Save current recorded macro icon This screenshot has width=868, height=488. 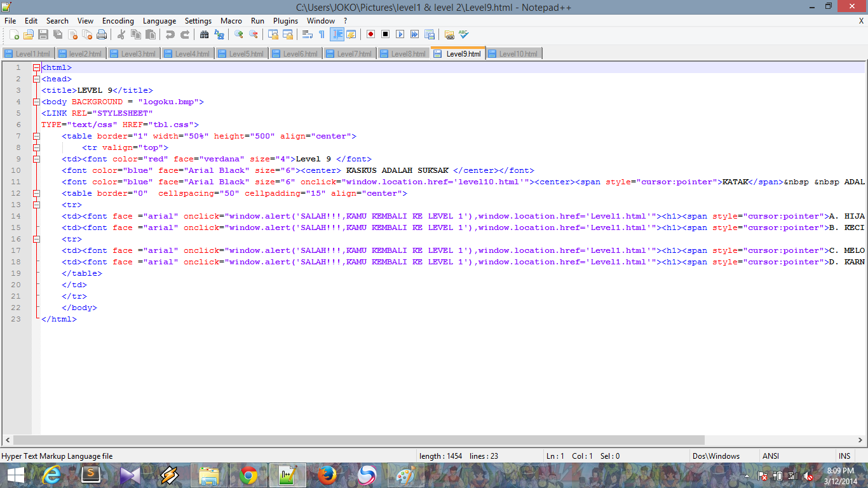pos(429,34)
